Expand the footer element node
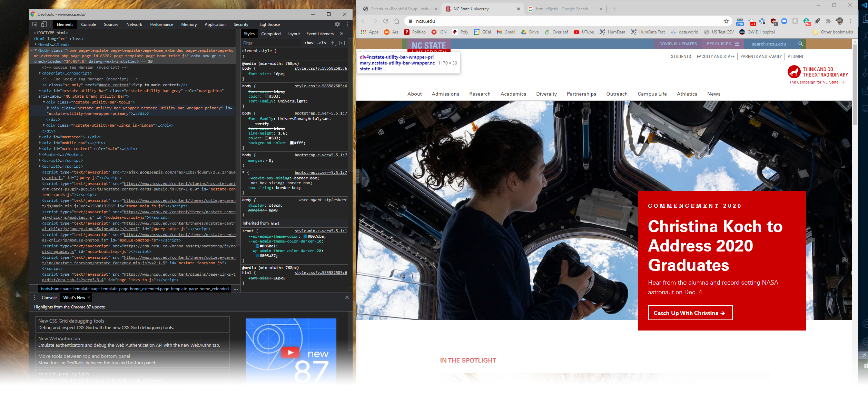868x414 pixels. coord(40,155)
